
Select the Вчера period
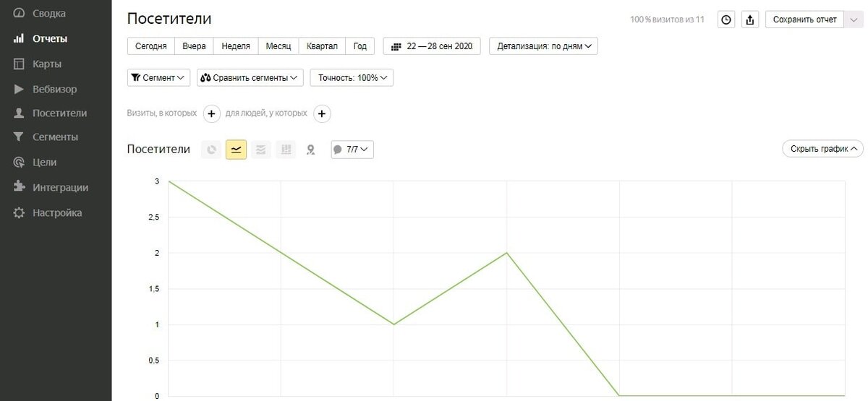[194, 46]
